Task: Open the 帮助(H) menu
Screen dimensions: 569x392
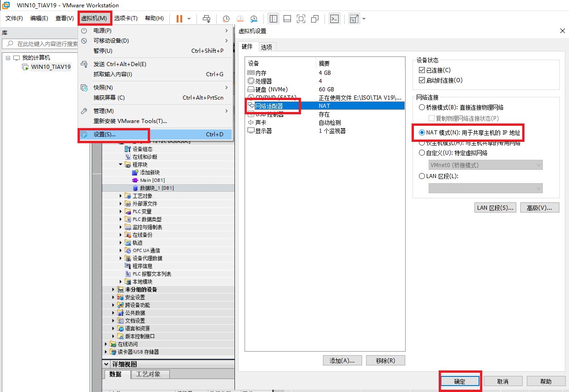Action: (x=154, y=18)
